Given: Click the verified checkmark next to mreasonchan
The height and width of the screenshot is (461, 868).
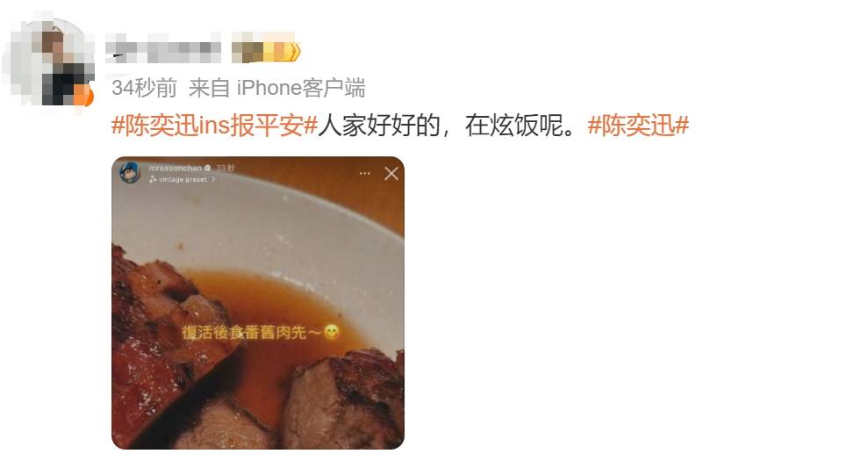Looking at the screenshot, I should click(208, 168).
